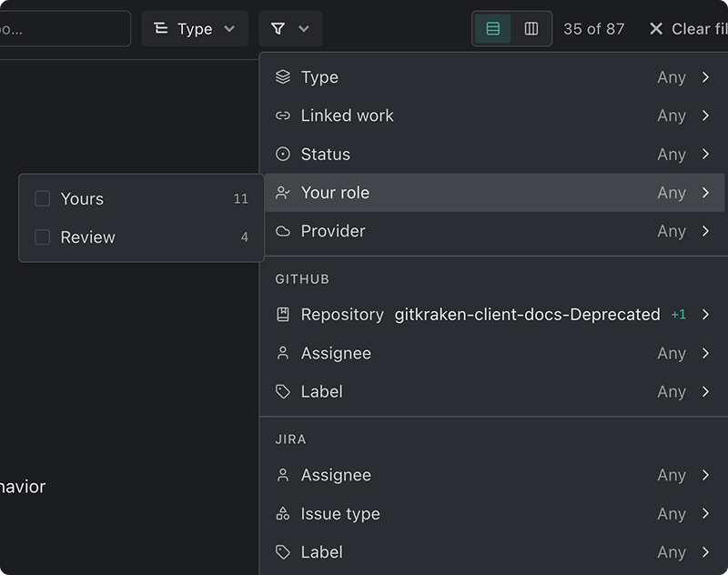Click the Linked work chain icon
This screenshot has height=575, width=728.
click(283, 116)
